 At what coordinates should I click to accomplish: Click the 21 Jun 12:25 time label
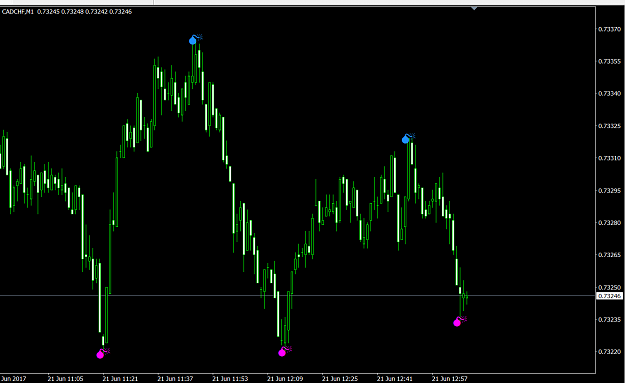pos(340,379)
